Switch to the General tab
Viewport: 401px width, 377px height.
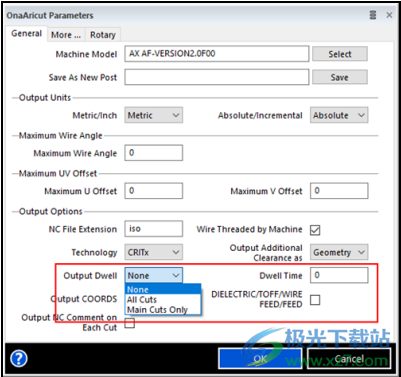(x=26, y=34)
